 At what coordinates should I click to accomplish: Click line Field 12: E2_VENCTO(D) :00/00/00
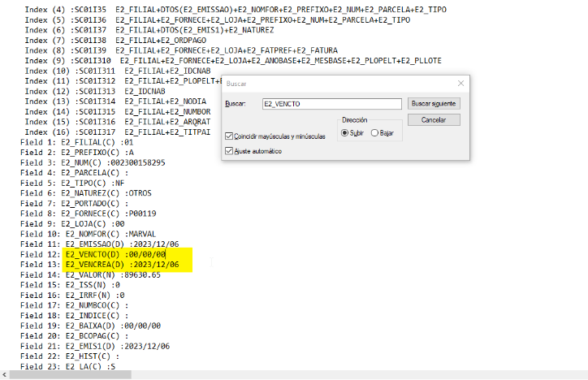pos(93,254)
